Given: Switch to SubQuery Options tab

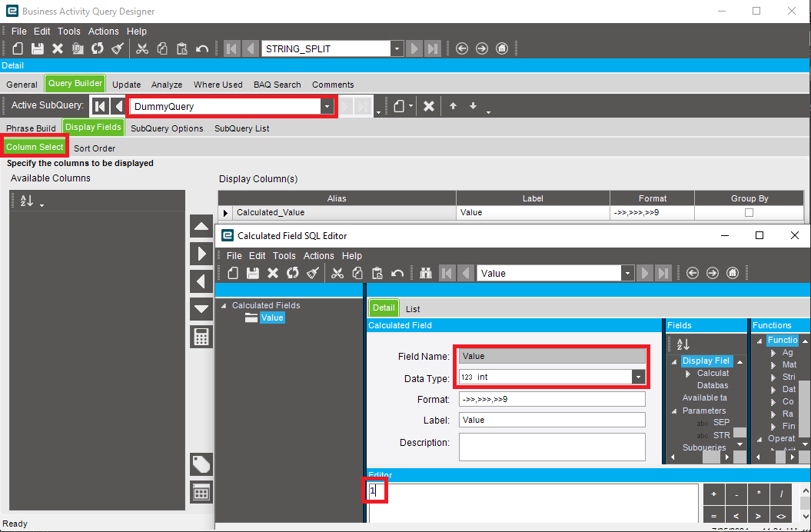Looking at the screenshot, I should tap(167, 128).
